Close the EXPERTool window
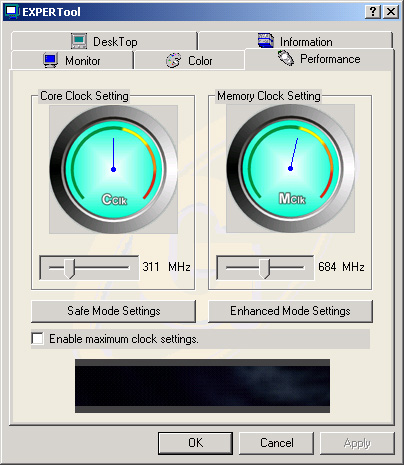The width and height of the screenshot is (404, 465). click(x=391, y=12)
